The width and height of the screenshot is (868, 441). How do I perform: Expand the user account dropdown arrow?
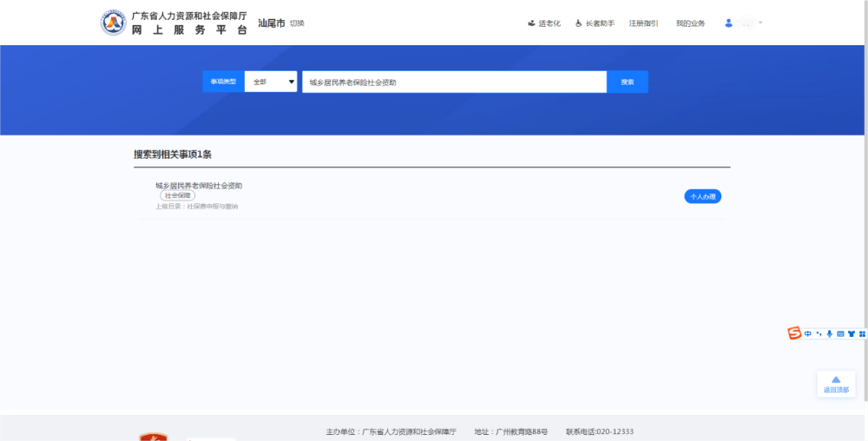click(760, 23)
